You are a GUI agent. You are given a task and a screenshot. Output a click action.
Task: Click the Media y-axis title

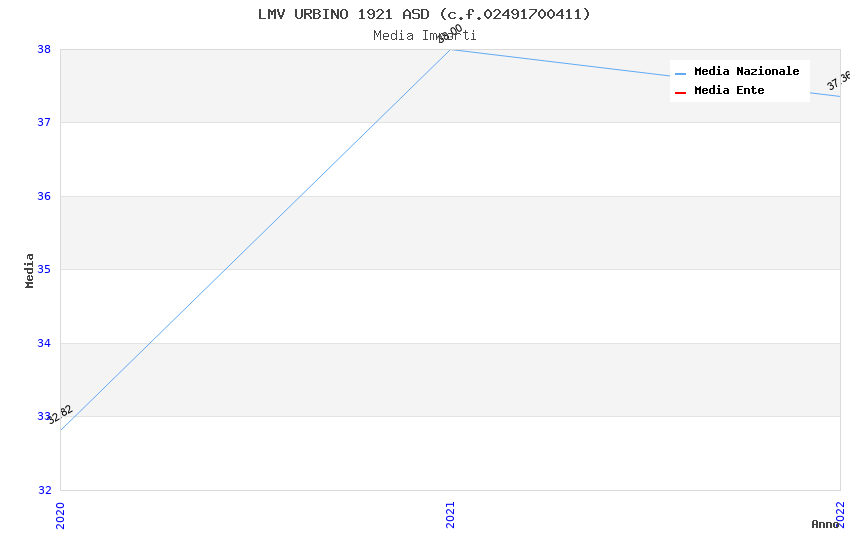click(x=29, y=270)
